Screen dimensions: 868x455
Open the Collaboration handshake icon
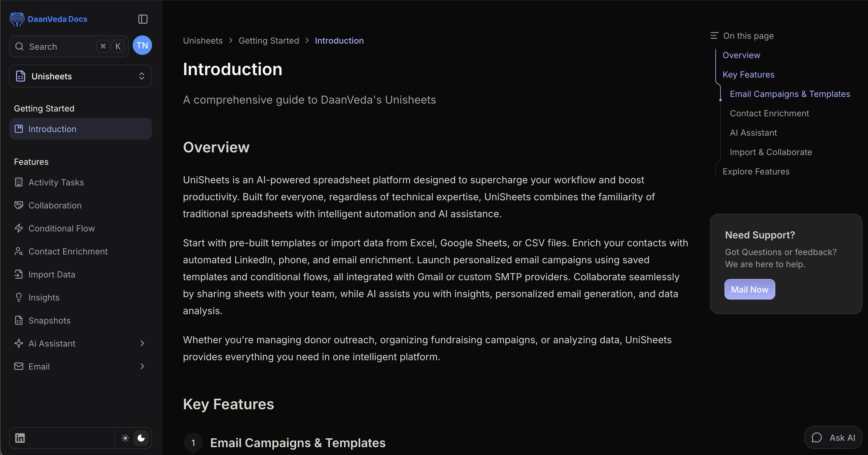click(x=19, y=205)
